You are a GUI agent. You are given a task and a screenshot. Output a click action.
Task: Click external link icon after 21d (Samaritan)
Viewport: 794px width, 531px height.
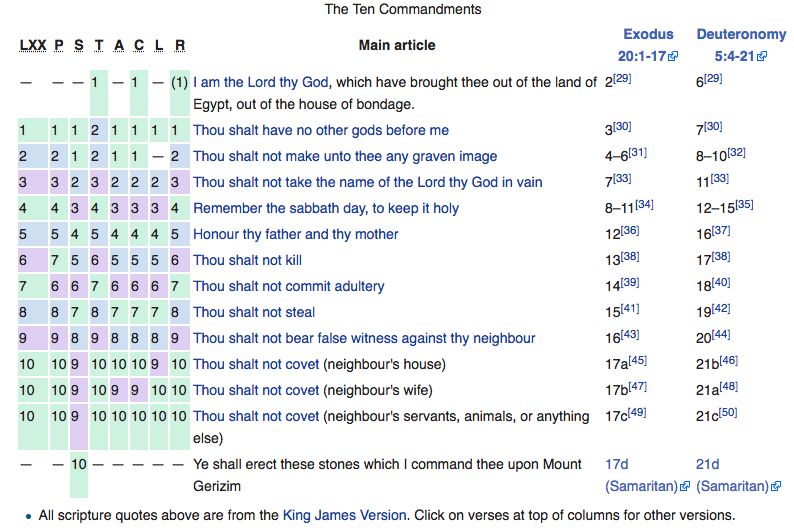[x=776, y=486]
